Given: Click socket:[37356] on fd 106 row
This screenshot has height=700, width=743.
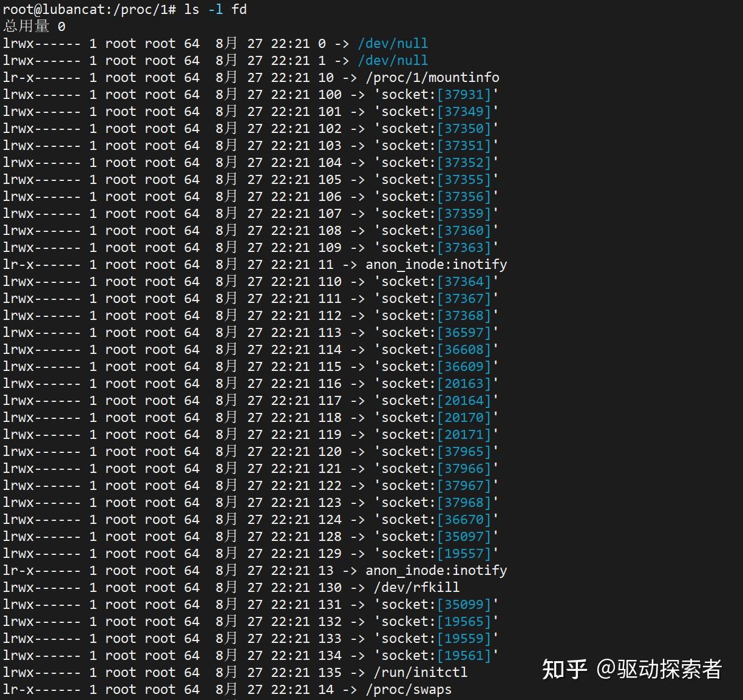Looking at the screenshot, I should coord(436,196).
